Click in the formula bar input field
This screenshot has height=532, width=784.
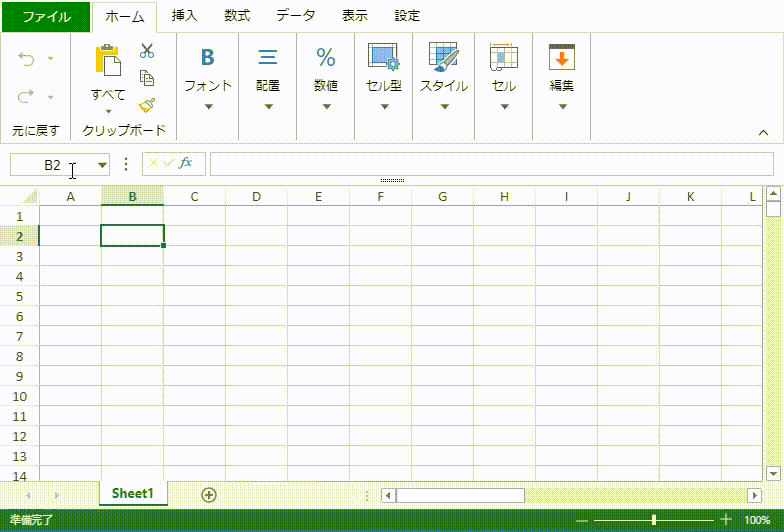pyautogui.click(x=490, y=164)
